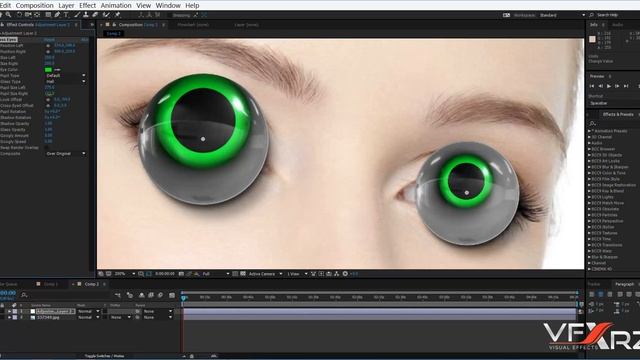Take a snapshot with the viewer camera icon

coord(181,274)
